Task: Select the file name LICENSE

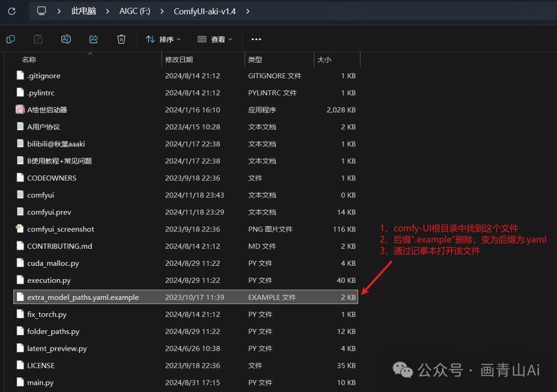Action: pos(41,365)
